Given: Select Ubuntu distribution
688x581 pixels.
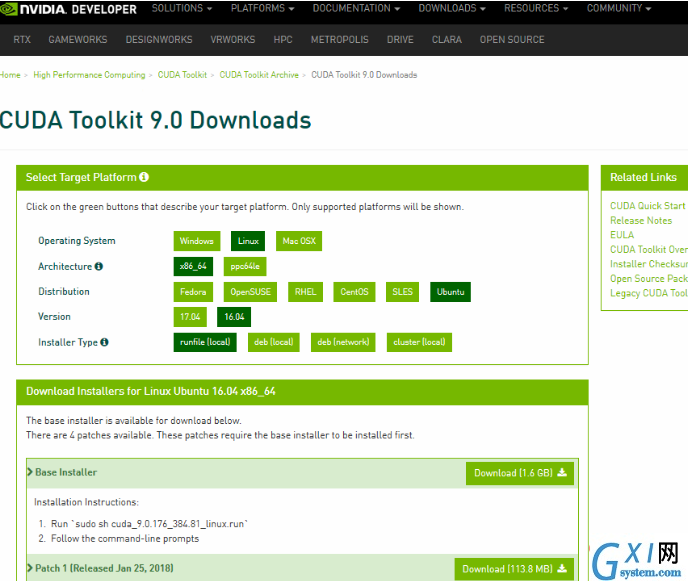Looking at the screenshot, I should point(450,292).
